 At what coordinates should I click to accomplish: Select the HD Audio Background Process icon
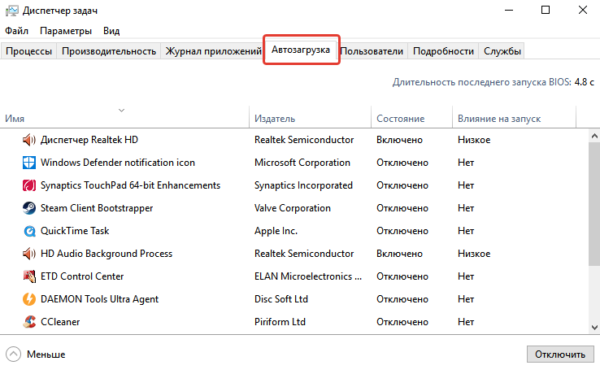click(29, 253)
